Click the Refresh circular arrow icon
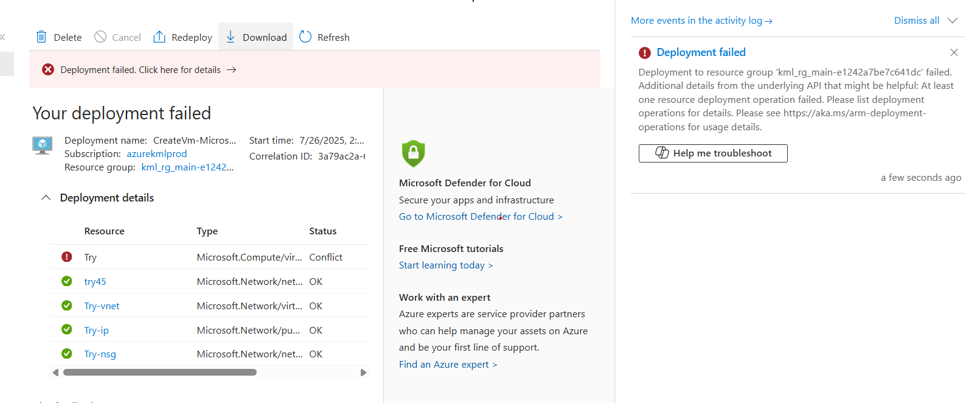Image resolution: width=980 pixels, height=403 pixels. (x=305, y=37)
